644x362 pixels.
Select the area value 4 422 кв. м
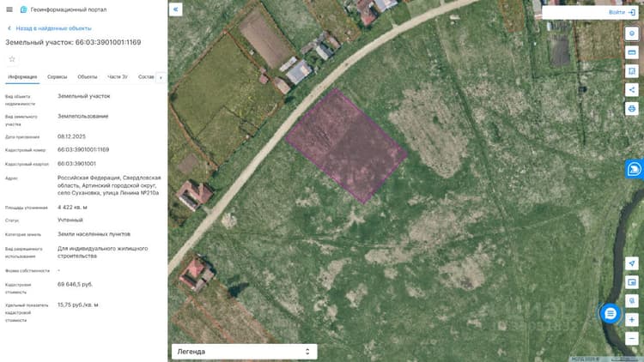coord(72,208)
